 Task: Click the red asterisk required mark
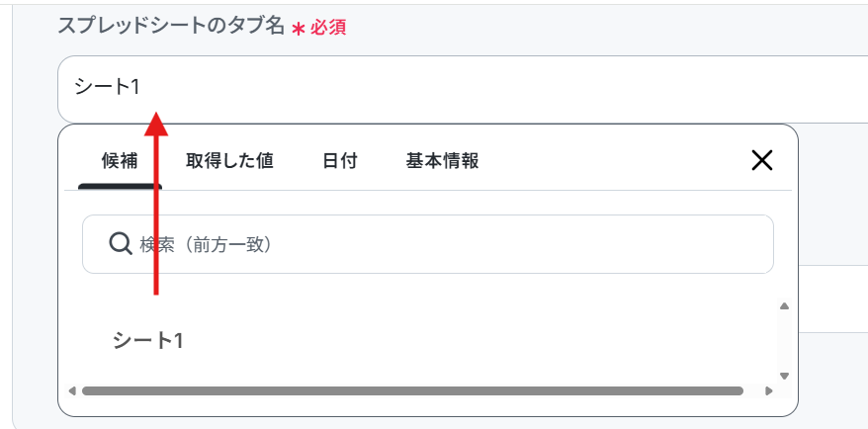pyautogui.click(x=298, y=29)
